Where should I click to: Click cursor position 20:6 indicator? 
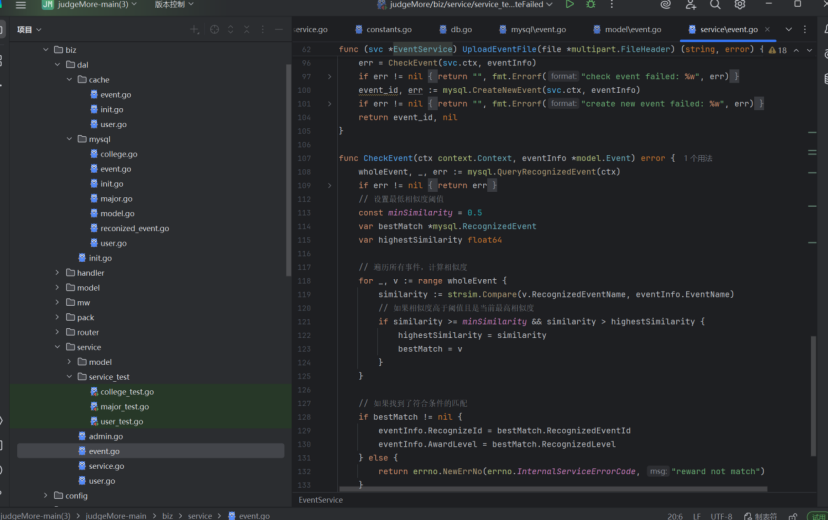(675, 516)
